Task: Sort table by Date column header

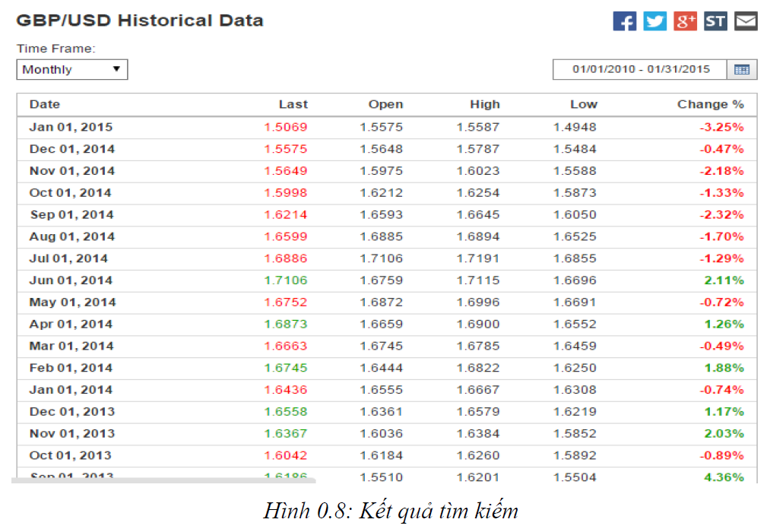Action: [44, 105]
